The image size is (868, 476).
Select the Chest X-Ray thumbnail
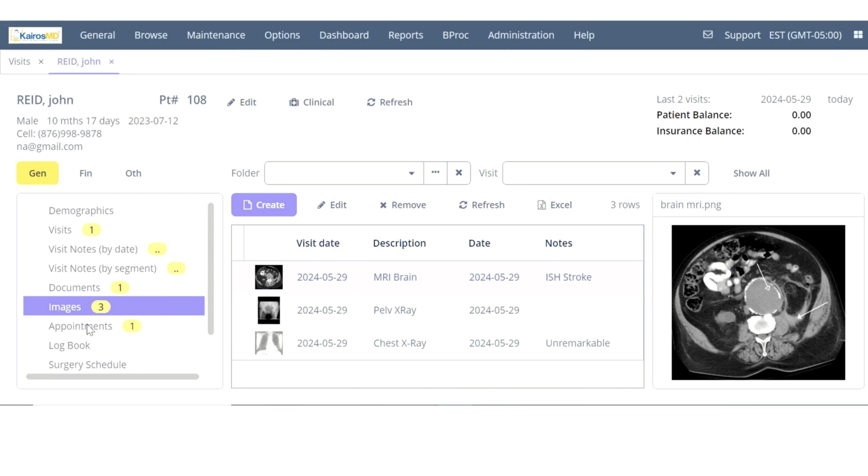268,343
